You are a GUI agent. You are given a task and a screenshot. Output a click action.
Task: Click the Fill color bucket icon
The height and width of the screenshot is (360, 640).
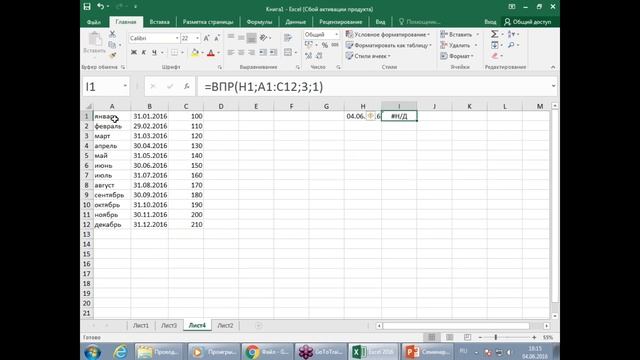pos(195,52)
